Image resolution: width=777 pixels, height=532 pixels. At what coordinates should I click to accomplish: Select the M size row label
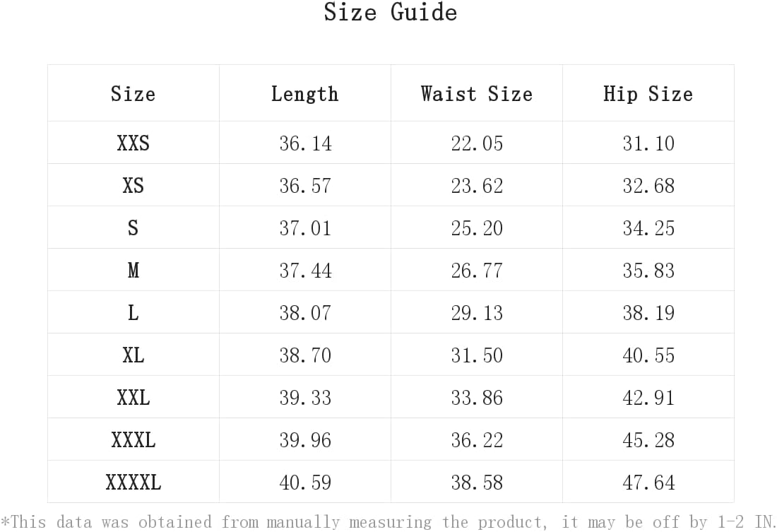134,271
